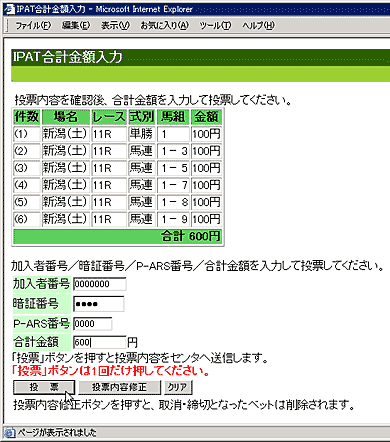
Task: Click the クリア button
Action: coord(178,387)
